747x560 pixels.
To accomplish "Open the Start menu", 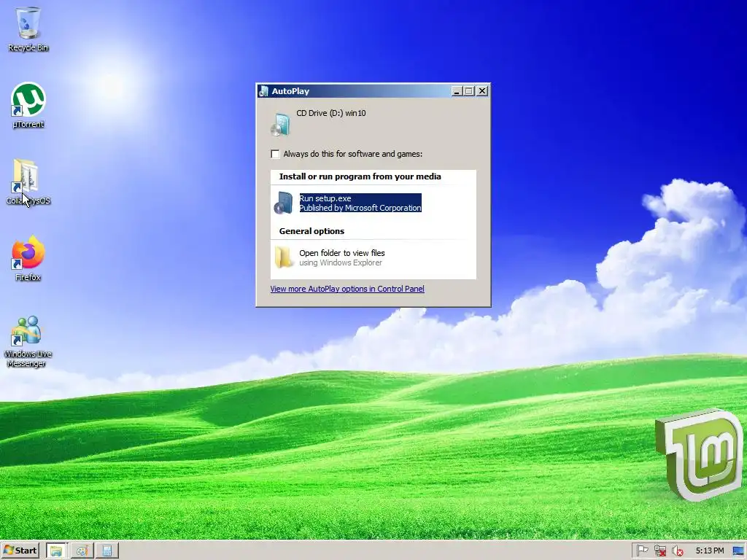I will (20, 551).
